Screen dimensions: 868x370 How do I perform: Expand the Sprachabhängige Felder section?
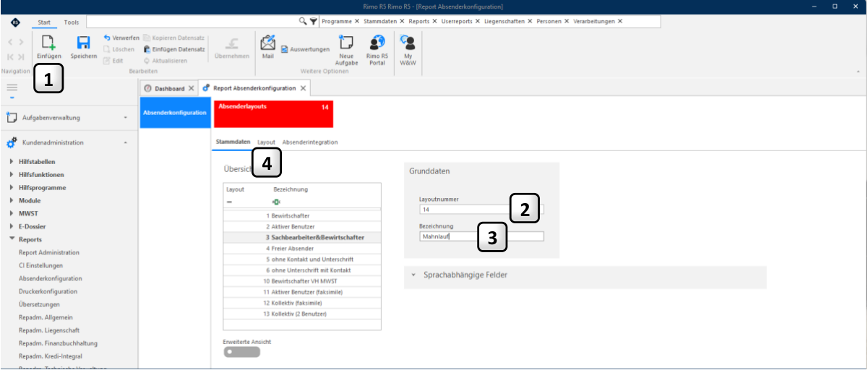pyautogui.click(x=413, y=275)
